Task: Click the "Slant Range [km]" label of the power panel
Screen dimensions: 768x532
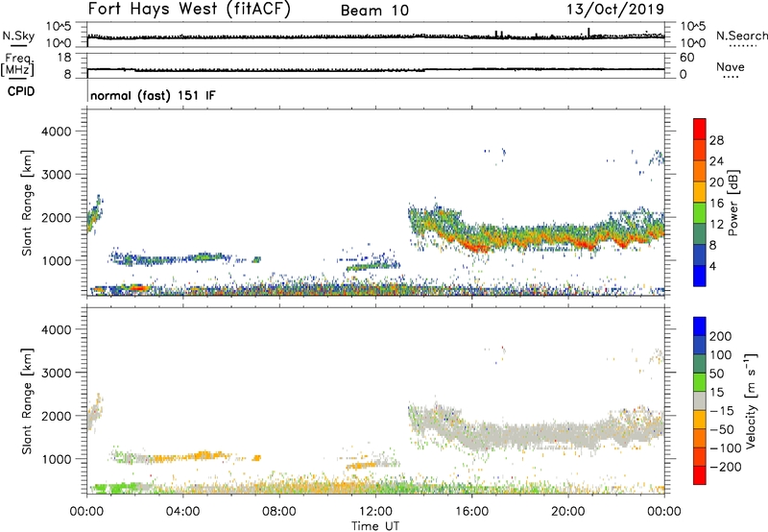Action: pos(27,203)
